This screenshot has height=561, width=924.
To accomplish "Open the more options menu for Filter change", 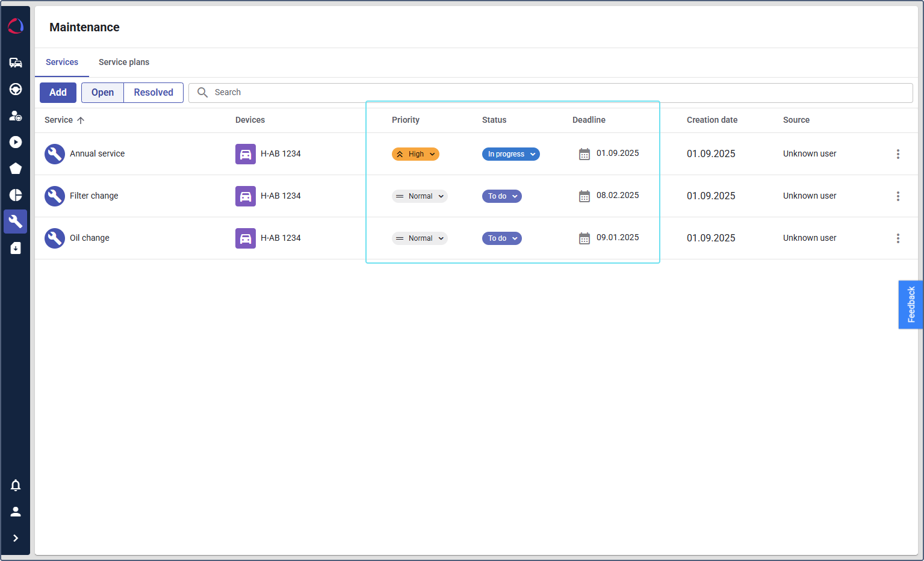I will 898,196.
